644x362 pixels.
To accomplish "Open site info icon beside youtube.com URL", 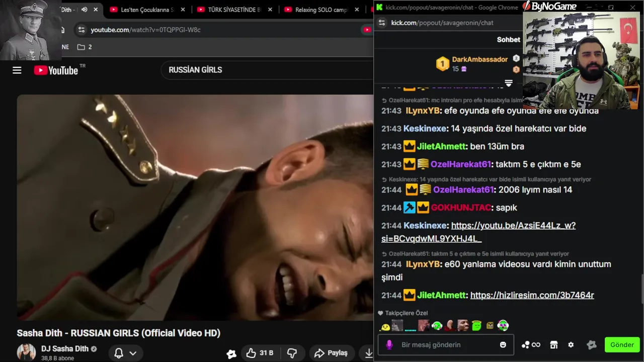I will point(82,30).
